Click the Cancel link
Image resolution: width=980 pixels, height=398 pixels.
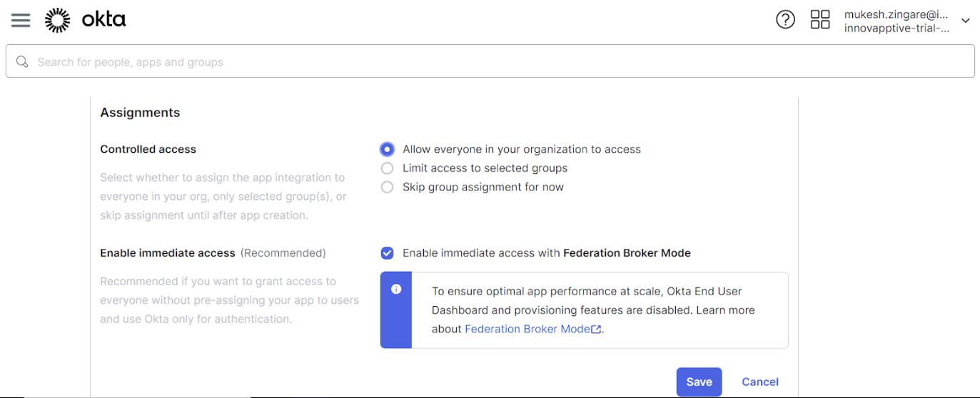point(759,382)
